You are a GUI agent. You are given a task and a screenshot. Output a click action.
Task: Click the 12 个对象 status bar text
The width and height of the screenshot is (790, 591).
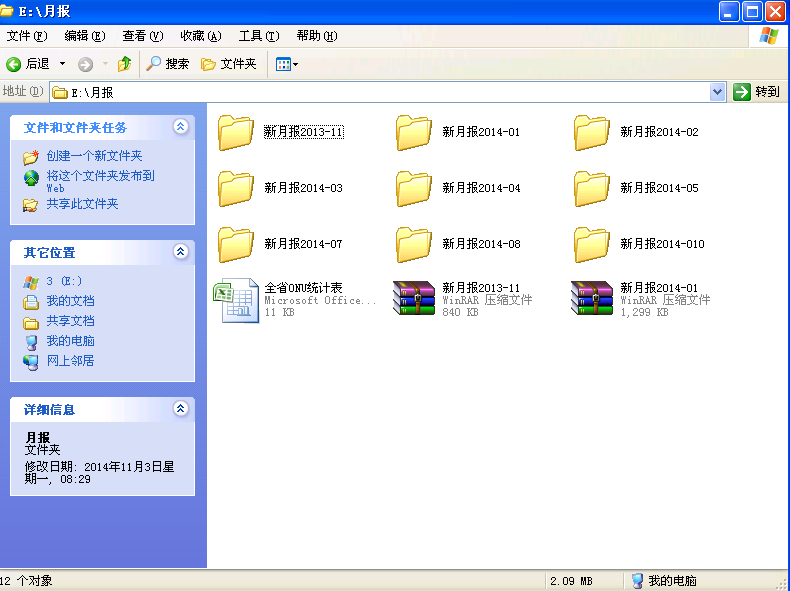[26, 581]
